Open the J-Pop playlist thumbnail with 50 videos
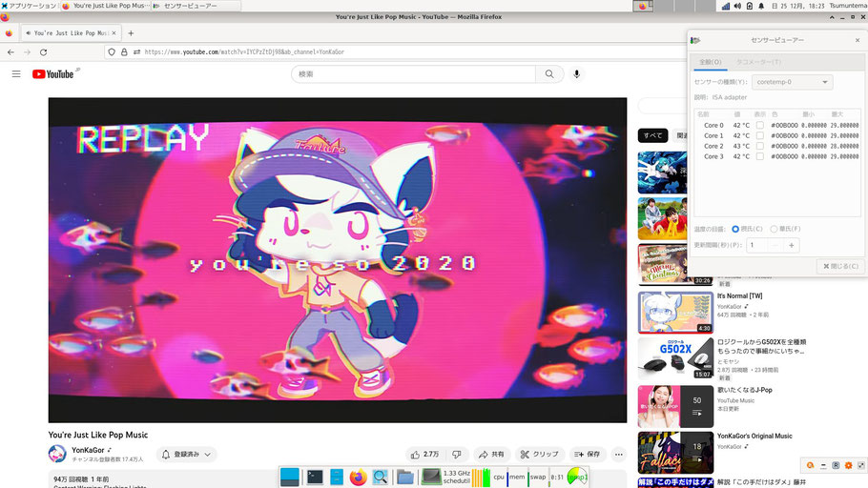The image size is (868, 488). (676, 407)
